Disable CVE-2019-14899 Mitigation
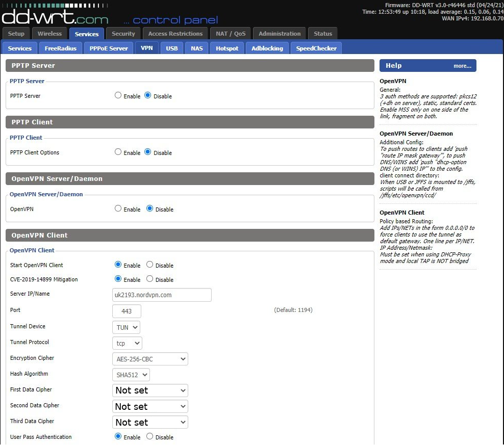The width and height of the screenshot is (504, 445). pos(149,279)
